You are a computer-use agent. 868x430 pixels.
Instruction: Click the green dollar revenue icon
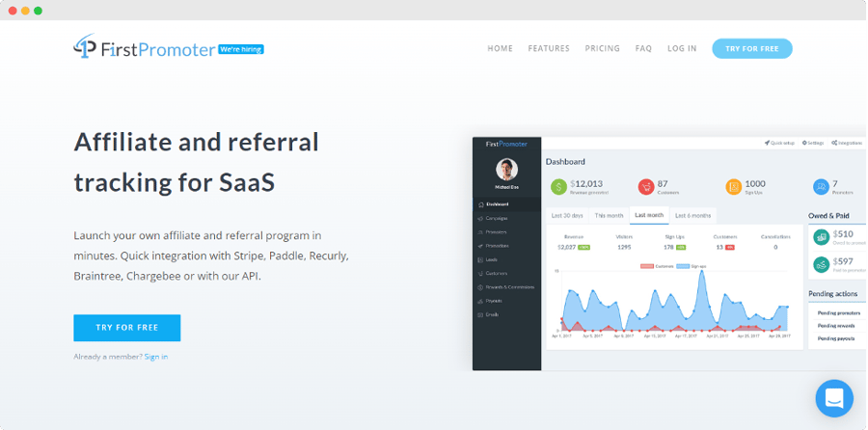tap(558, 187)
